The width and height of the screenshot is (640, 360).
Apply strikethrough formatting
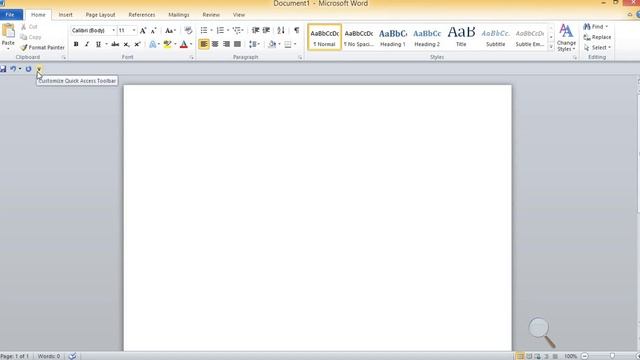coord(115,44)
